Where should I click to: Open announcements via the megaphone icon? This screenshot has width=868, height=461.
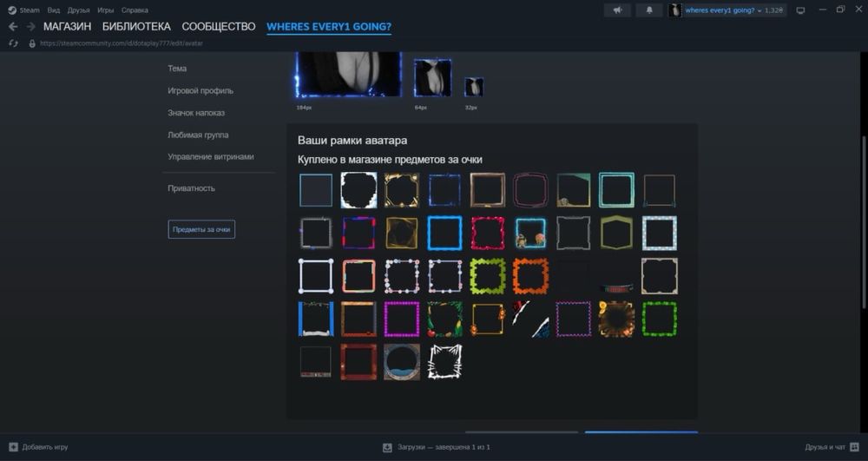(x=618, y=10)
